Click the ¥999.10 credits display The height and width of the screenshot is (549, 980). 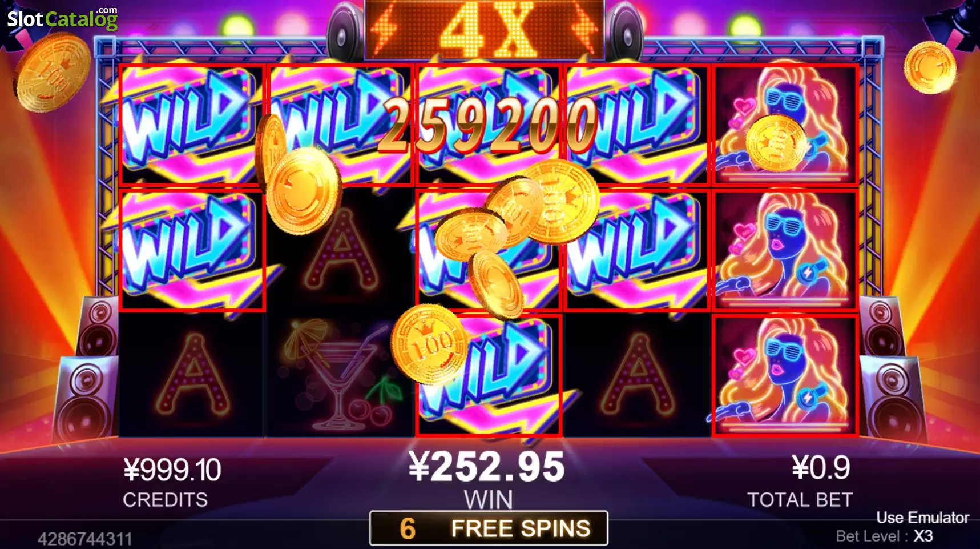click(x=172, y=470)
